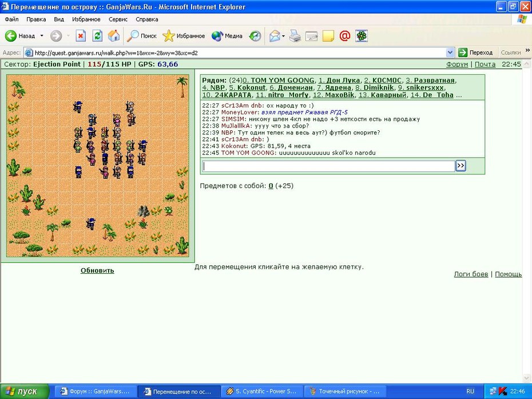The width and height of the screenshot is (532, 399).
Task: Click the page scrollbar up arrow
Action: click(527, 63)
